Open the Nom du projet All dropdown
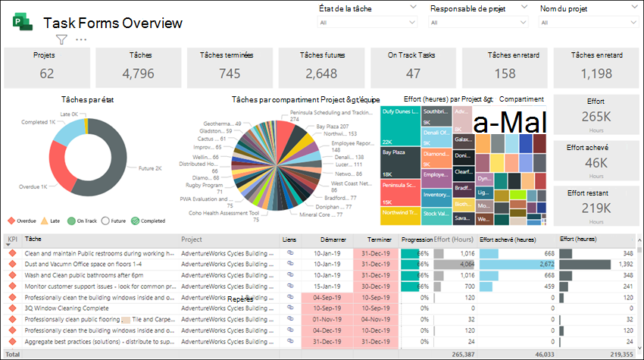This screenshot has width=644, height=360. 588,22
